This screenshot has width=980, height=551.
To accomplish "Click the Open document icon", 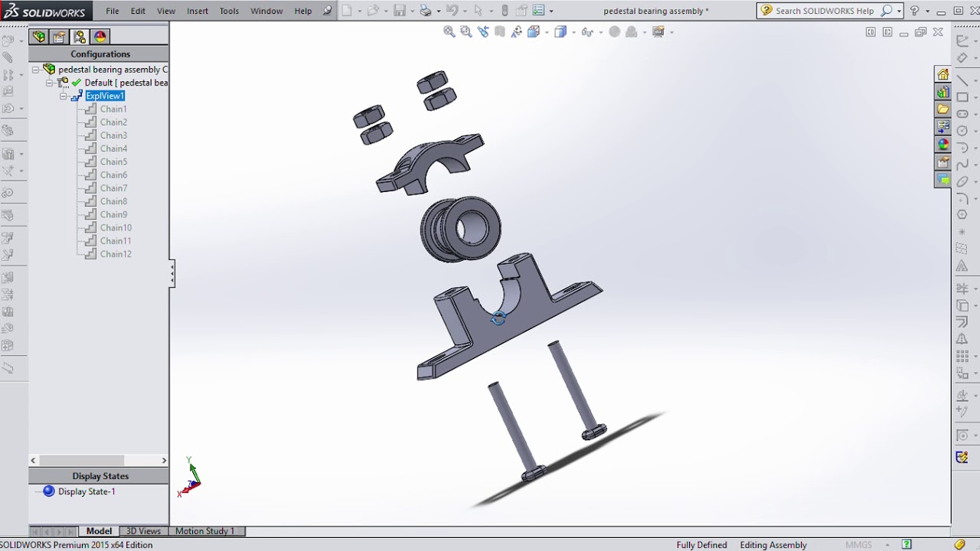I will [373, 11].
